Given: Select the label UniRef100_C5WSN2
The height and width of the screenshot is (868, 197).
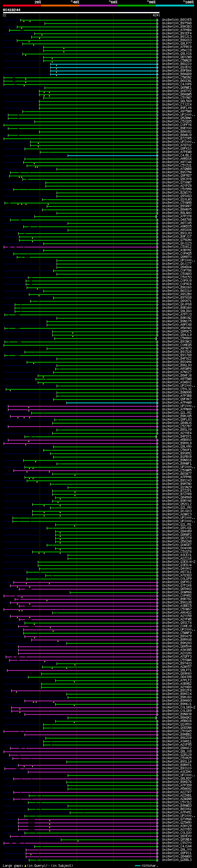Looking at the screenshot, I should tap(177, 78).
